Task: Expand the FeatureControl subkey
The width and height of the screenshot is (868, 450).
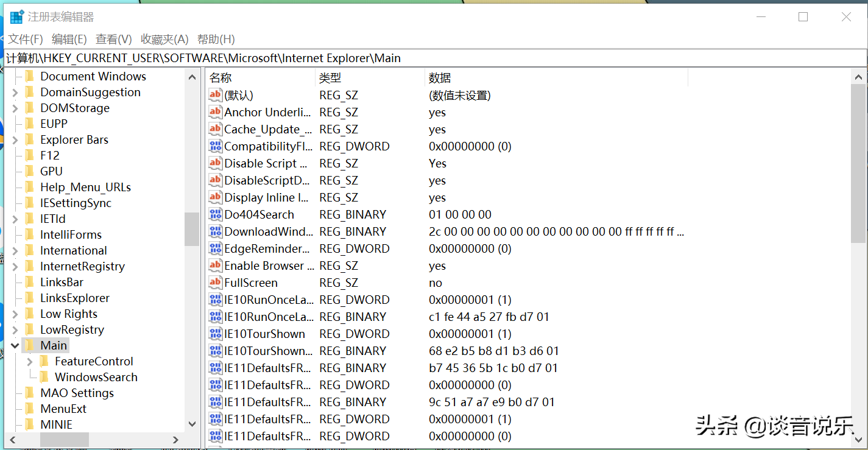Action: tap(29, 361)
